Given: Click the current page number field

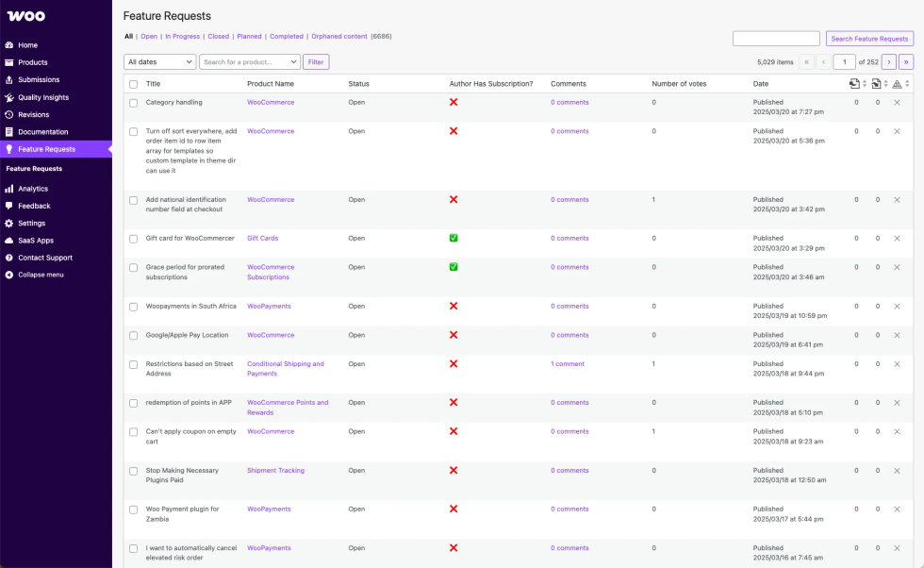Looking at the screenshot, I should pos(844,62).
